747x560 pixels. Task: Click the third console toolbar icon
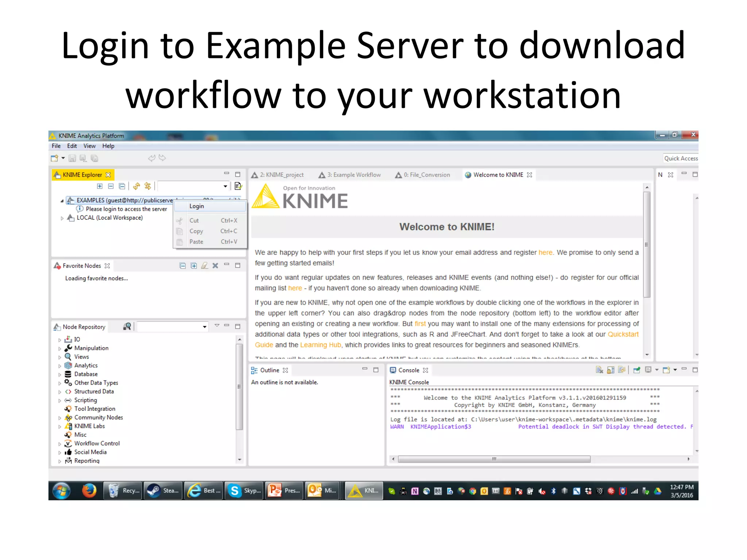tap(622, 370)
